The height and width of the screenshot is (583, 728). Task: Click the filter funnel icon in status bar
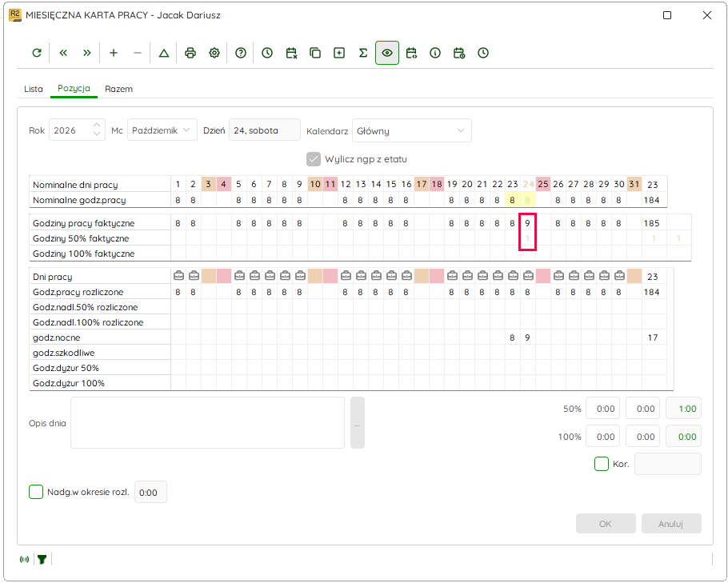point(42,560)
